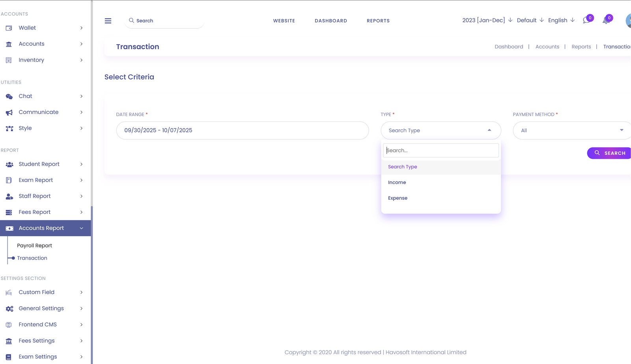The image size is (631, 364).
Task: Select Income from the type list
Action: 397,182
